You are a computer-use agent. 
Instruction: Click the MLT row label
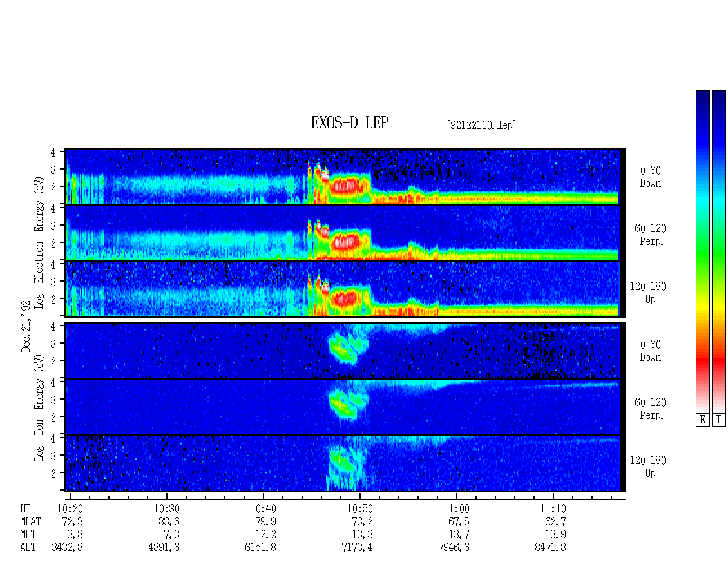[x=28, y=534]
